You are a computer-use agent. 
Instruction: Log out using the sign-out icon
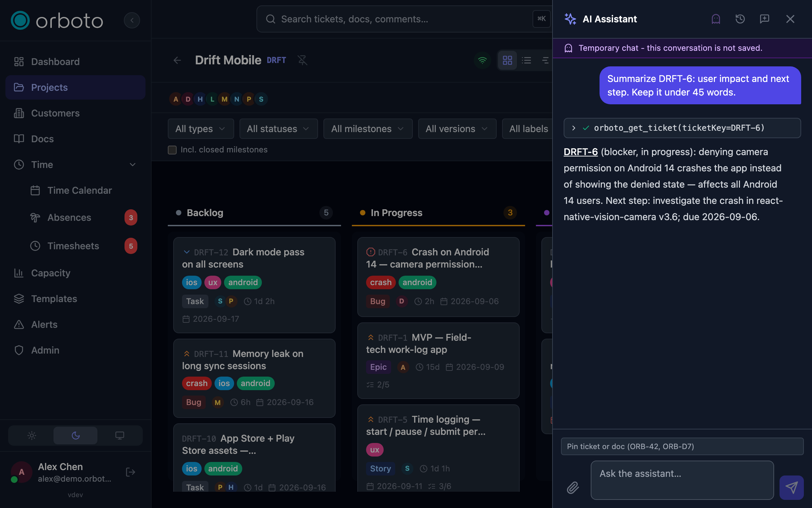tap(131, 472)
